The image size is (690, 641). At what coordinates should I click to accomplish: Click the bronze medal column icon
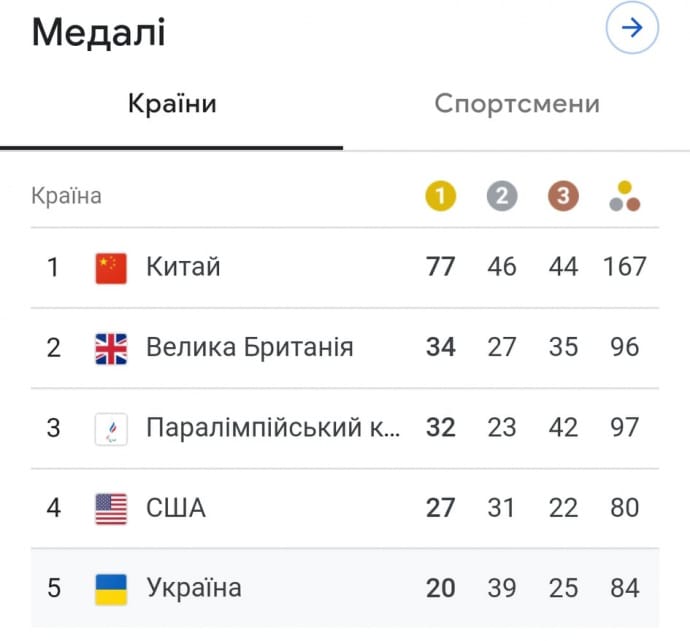563,196
